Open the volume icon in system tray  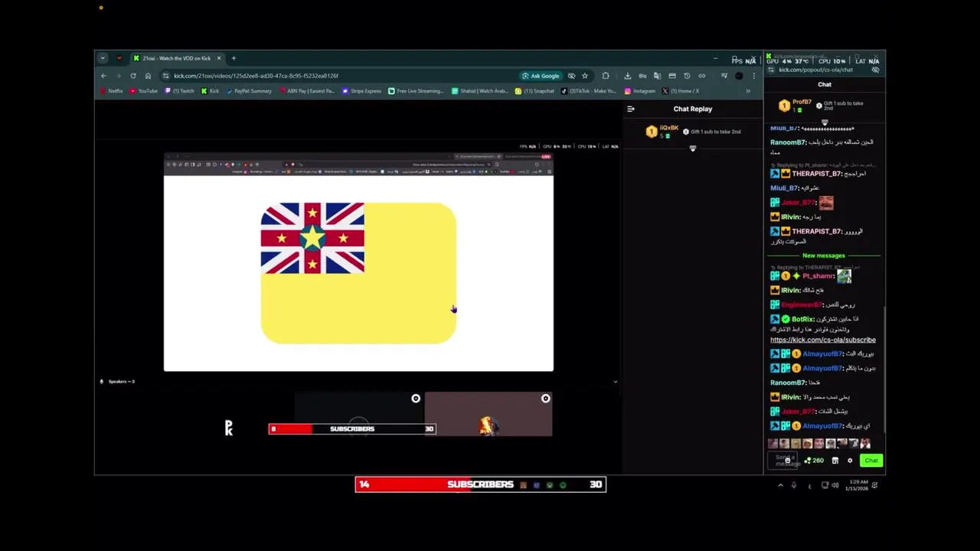pyautogui.click(x=835, y=485)
